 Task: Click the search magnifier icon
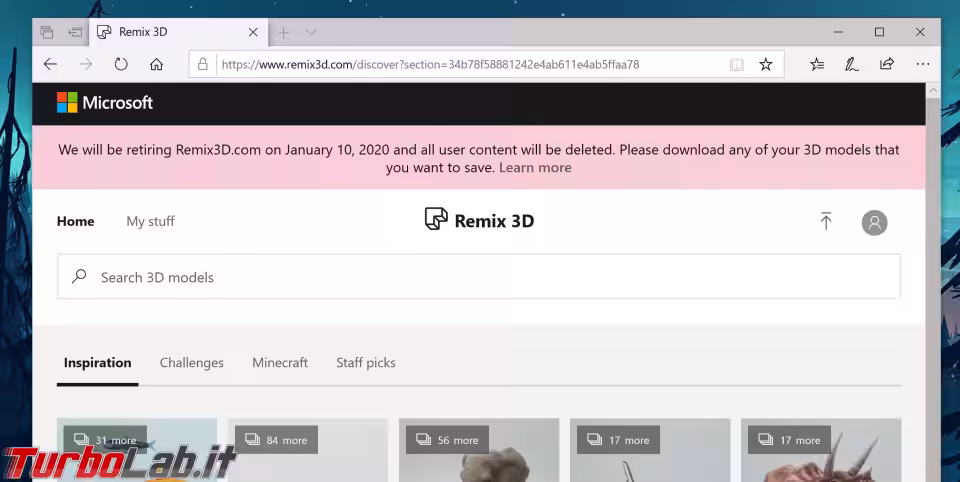(79, 276)
